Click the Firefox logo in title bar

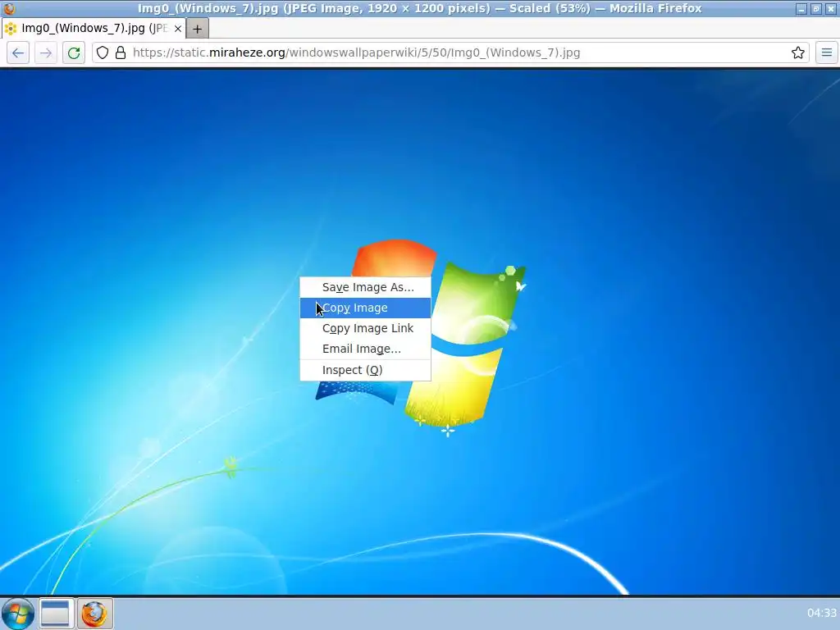9,8
